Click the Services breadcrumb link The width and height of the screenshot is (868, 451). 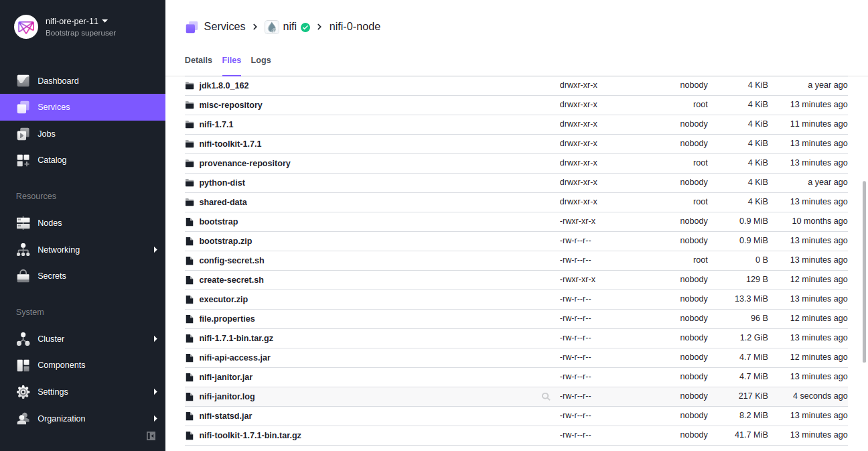pyautogui.click(x=224, y=27)
